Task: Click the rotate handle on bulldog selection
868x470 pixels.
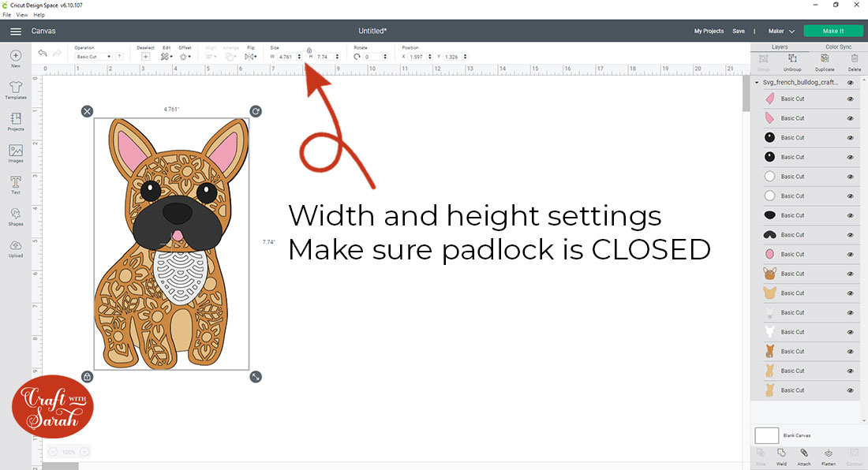Action: pyautogui.click(x=255, y=111)
